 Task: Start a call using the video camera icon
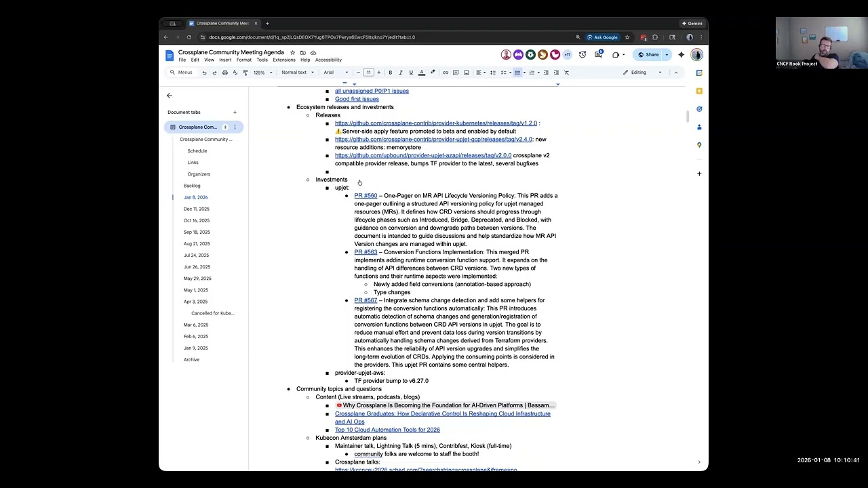617,55
